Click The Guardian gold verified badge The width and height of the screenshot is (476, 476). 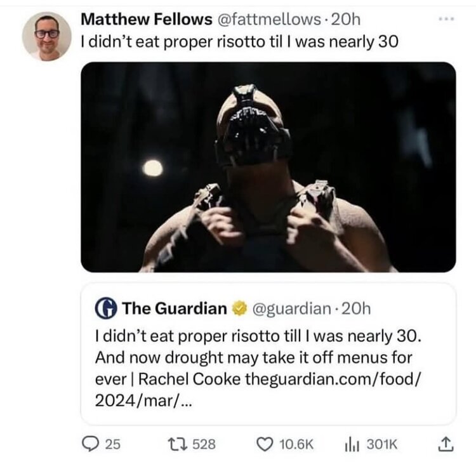(239, 309)
